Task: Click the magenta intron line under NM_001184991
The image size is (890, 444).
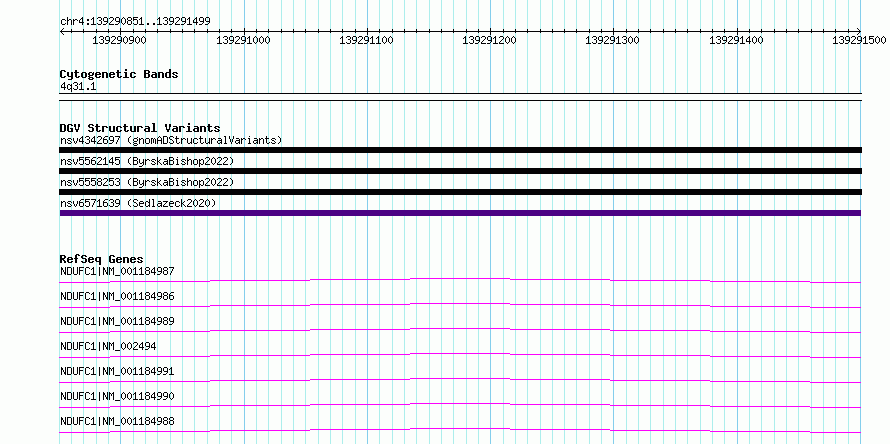Action: coord(460,380)
